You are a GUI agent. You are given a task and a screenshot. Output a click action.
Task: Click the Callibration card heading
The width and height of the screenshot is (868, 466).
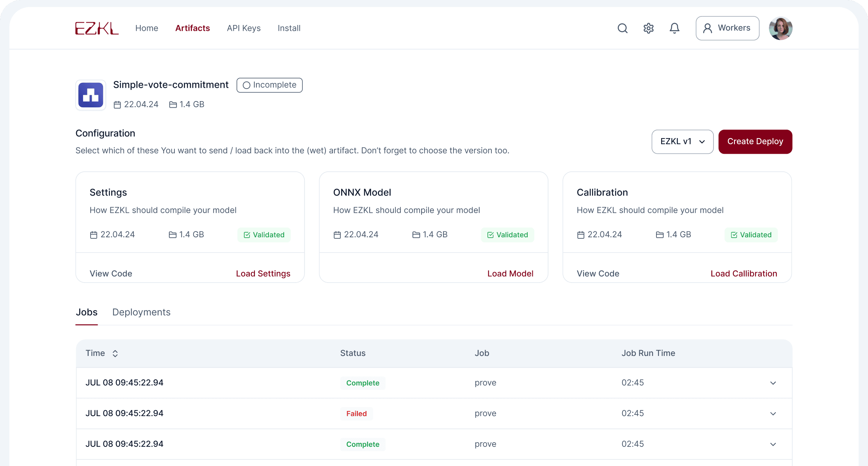tap(602, 192)
